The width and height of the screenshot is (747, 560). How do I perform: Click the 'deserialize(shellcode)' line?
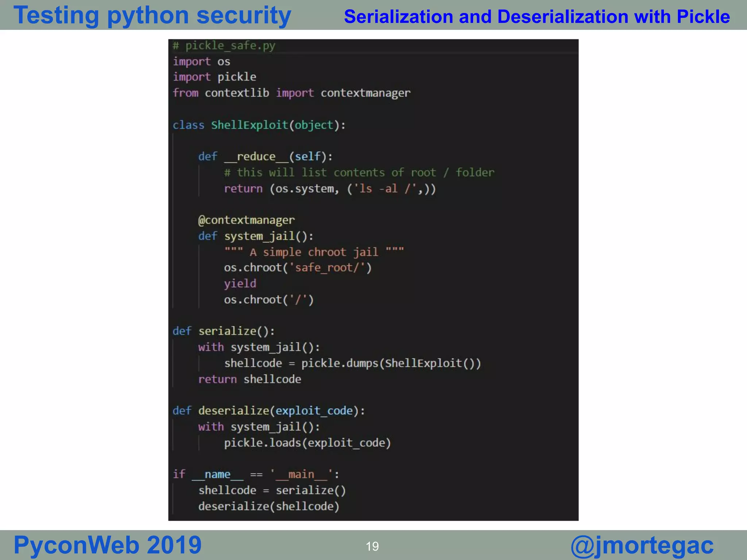pyautogui.click(x=269, y=507)
